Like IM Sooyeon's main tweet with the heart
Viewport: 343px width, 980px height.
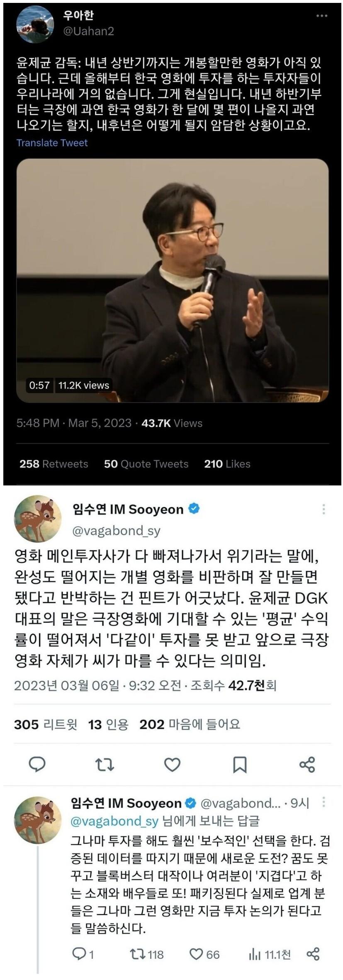click(172, 764)
